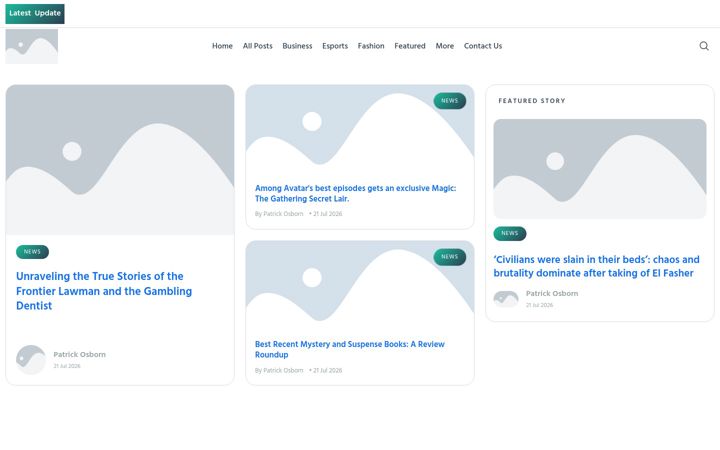720x450 pixels.
Task: Click By Patrick Osborn on Mystery Books card
Action: [279, 370]
